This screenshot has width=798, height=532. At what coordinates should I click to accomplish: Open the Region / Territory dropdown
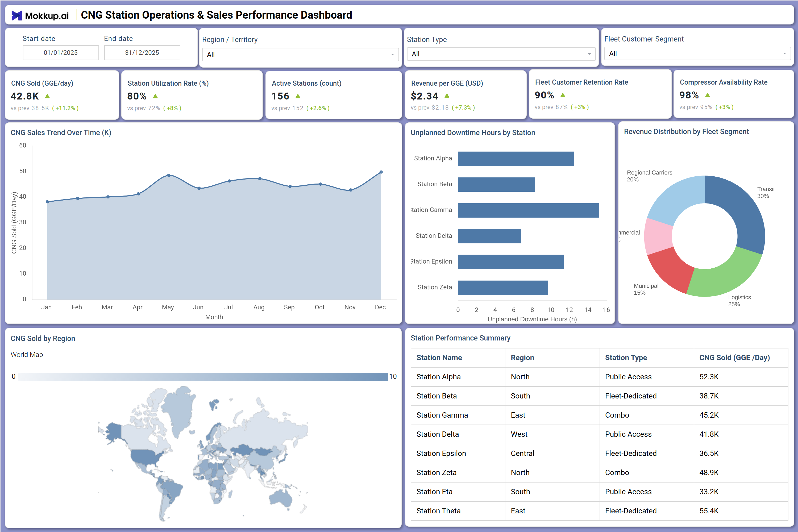tap(300, 55)
